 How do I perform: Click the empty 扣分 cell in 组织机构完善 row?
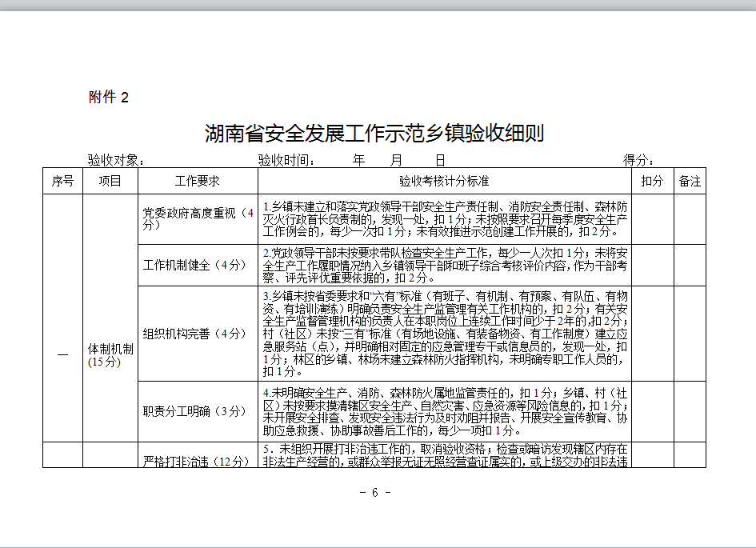[652, 334]
